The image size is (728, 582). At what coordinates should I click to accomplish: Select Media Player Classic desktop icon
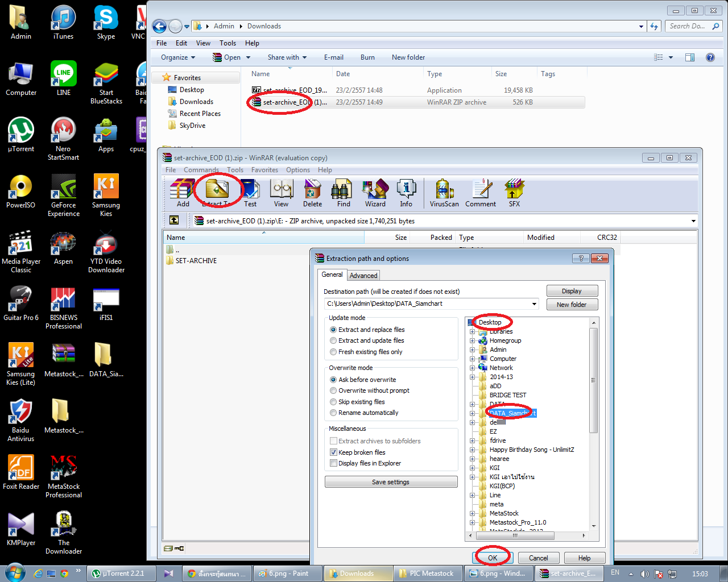[x=21, y=252]
